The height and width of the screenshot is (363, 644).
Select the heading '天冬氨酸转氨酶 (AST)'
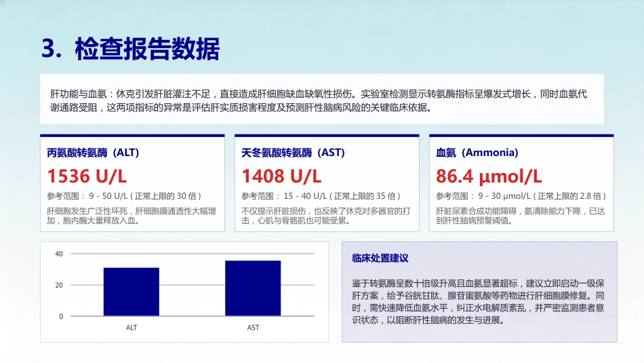click(x=294, y=153)
